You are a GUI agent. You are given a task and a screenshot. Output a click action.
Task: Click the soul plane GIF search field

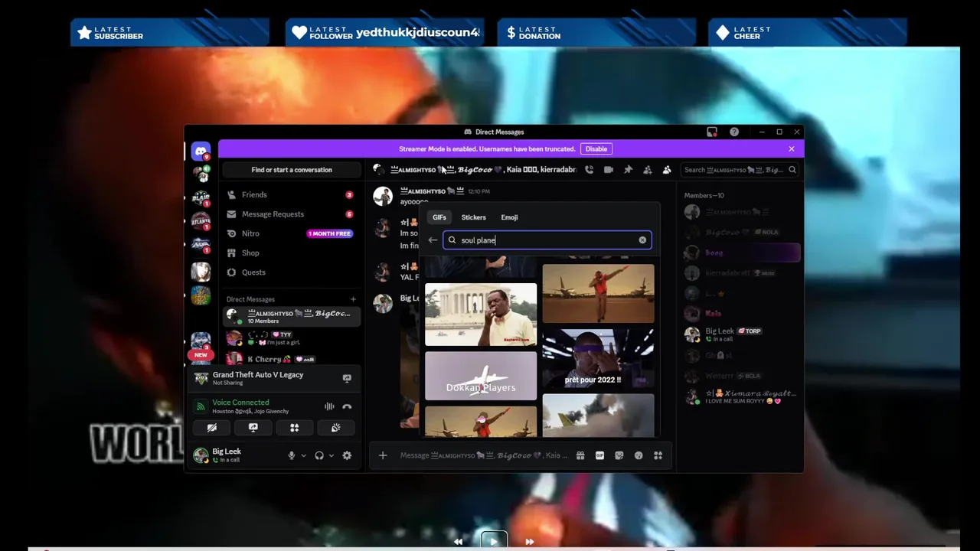tap(547, 240)
